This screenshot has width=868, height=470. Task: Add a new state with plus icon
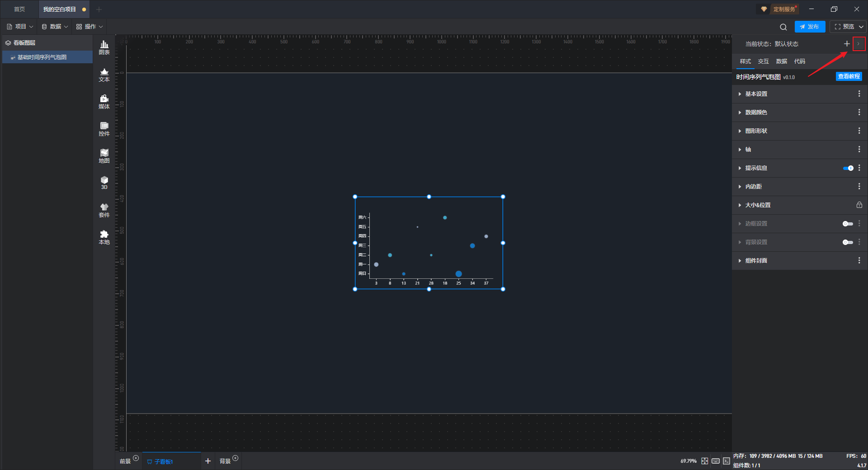(x=847, y=44)
